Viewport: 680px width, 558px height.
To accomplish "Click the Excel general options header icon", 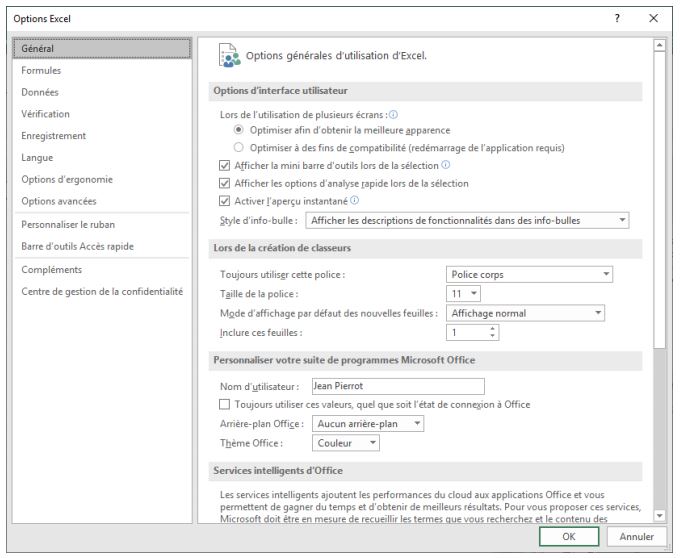I will click(x=227, y=55).
